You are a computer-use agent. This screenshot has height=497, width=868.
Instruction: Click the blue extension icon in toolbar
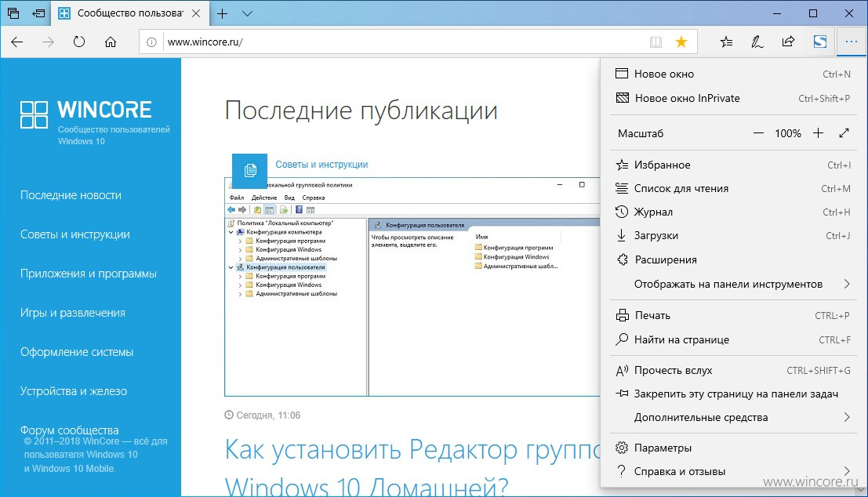coord(820,42)
